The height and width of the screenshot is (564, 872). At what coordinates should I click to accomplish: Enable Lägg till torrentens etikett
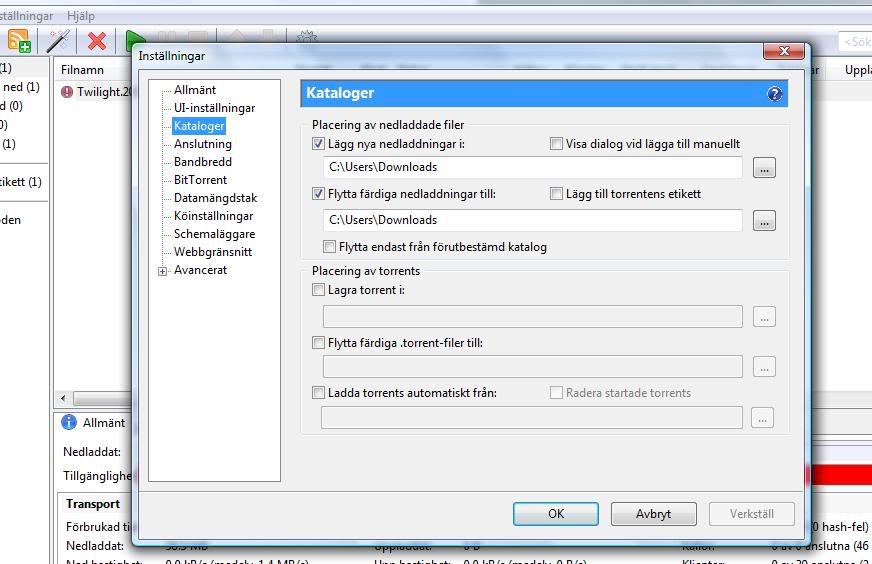pyautogui.click(x=556, y=194)
